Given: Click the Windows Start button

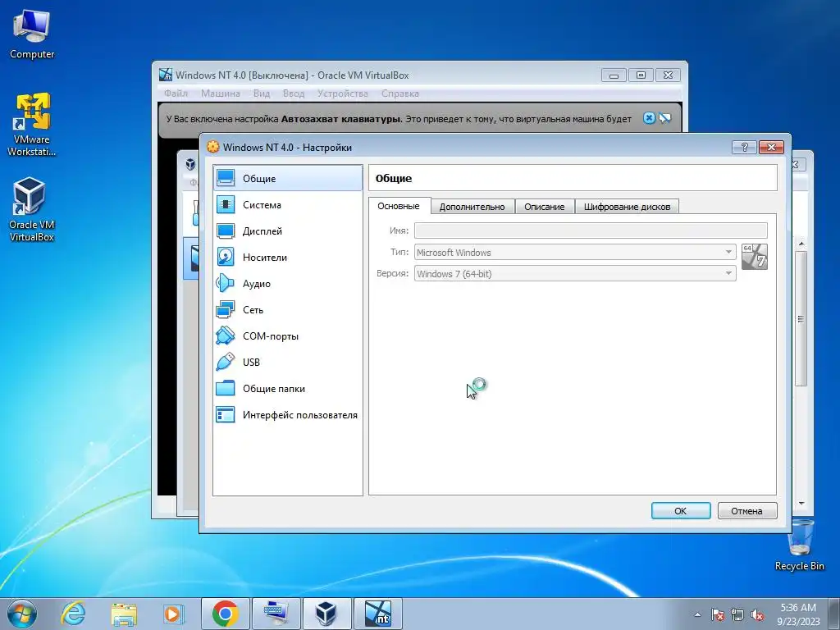Looking at the screenshot, I should pyautogui.click(x=22, y=614).
